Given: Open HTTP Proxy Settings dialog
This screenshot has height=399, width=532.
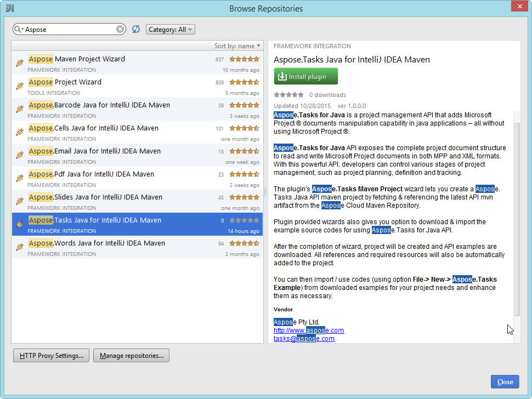Looking at the screenshot, I should [51, 356].
